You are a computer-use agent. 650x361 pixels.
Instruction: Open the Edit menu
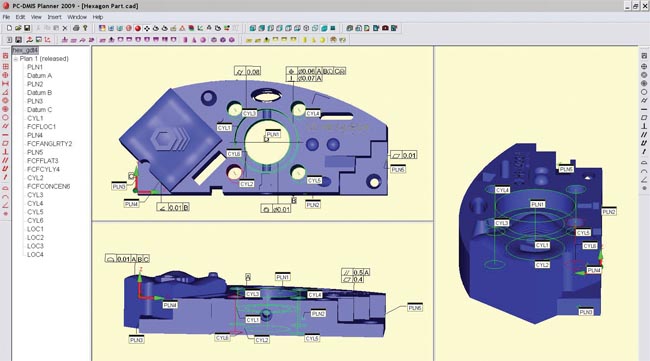20,17
